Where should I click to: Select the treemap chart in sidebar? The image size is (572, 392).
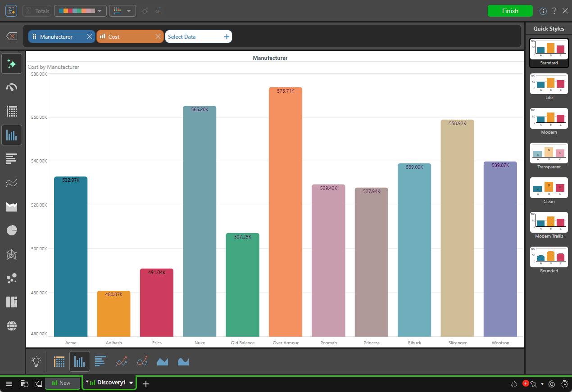12,302
